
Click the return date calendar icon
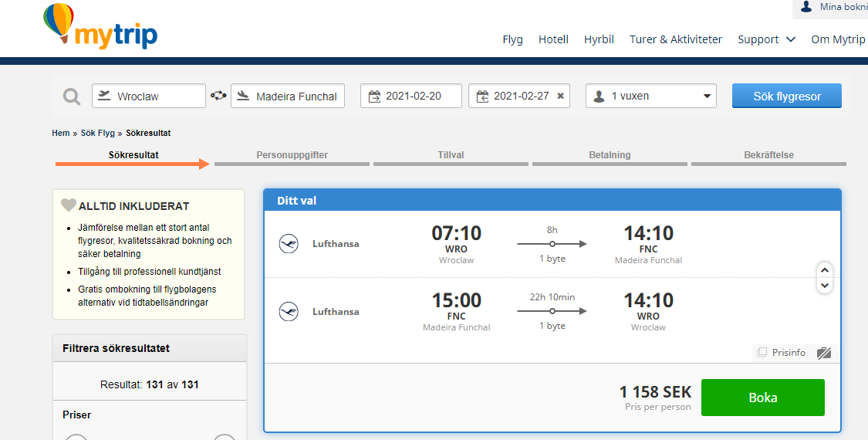(482, 96)
